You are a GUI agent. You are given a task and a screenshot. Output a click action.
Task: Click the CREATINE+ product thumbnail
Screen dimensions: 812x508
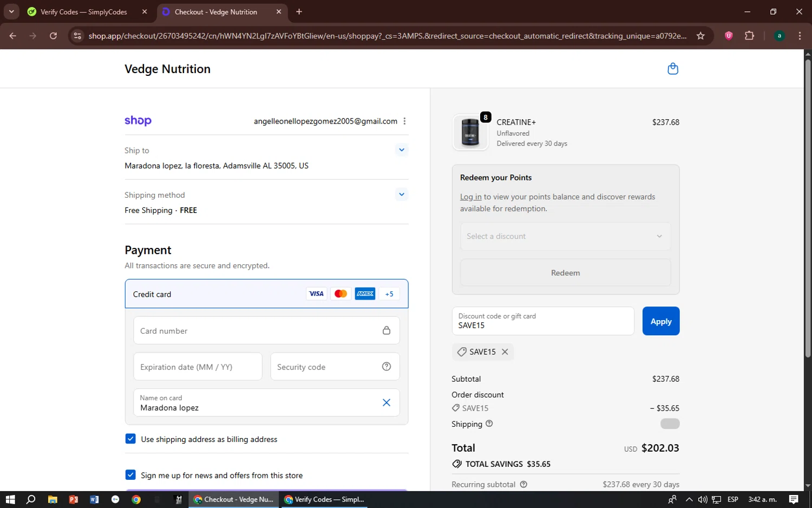[470, 132]
